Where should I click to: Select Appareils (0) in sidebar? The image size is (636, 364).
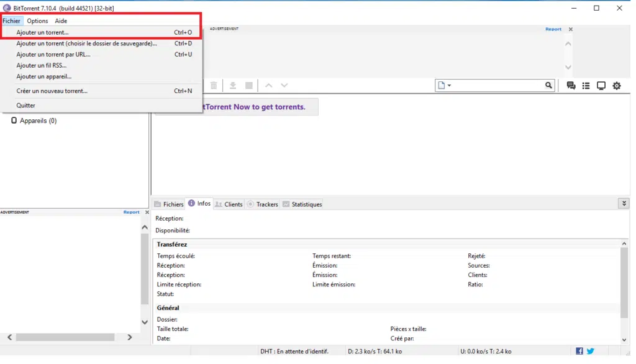click(x=38, y=121)
